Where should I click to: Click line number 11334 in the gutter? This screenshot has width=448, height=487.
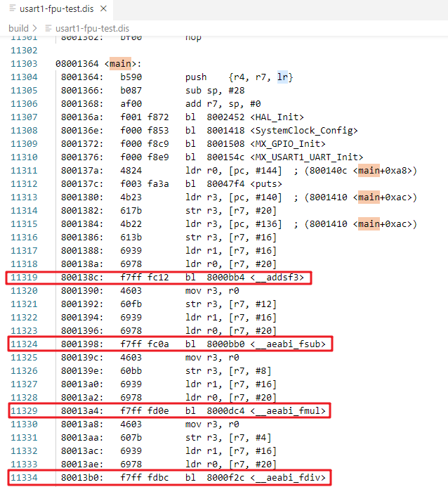[x=24, y=478]
